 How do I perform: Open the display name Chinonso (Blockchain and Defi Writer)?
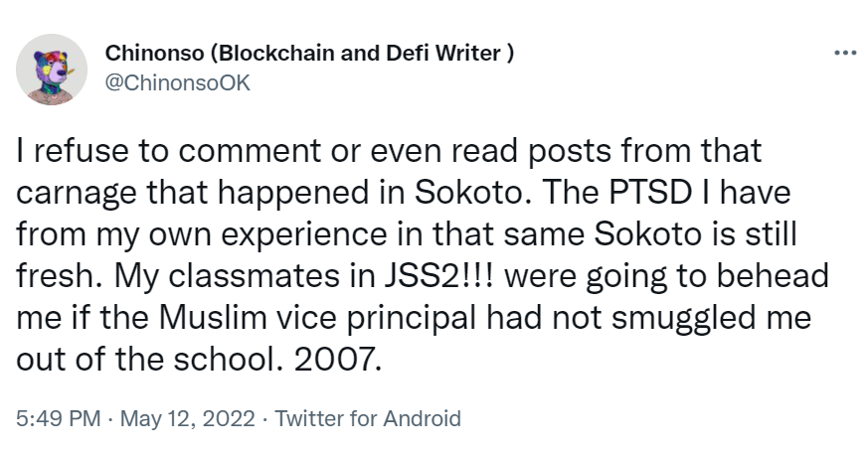309,53
